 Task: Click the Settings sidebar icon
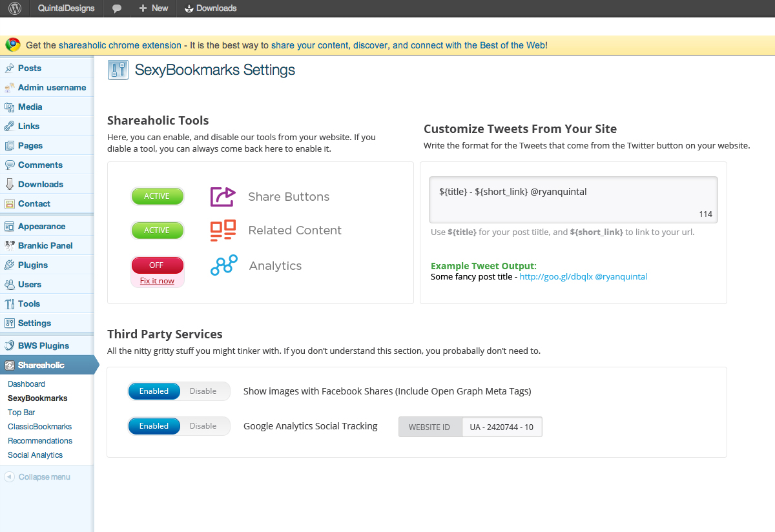pyautogui.click(x=9, y=323)
